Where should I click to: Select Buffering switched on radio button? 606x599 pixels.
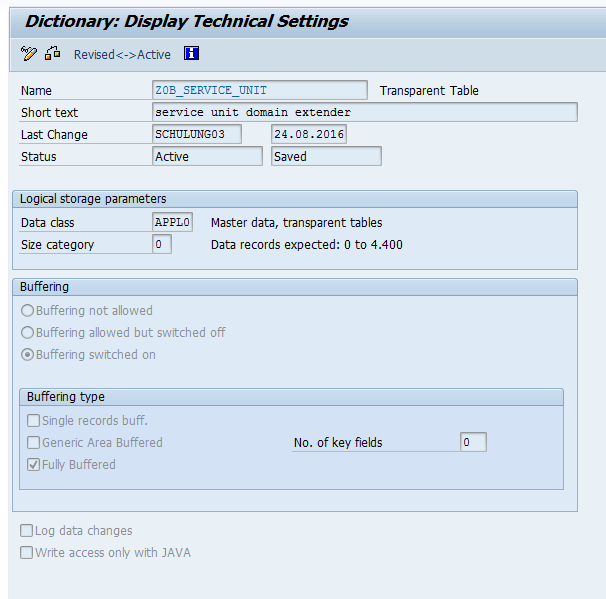(x=27, y=355)
